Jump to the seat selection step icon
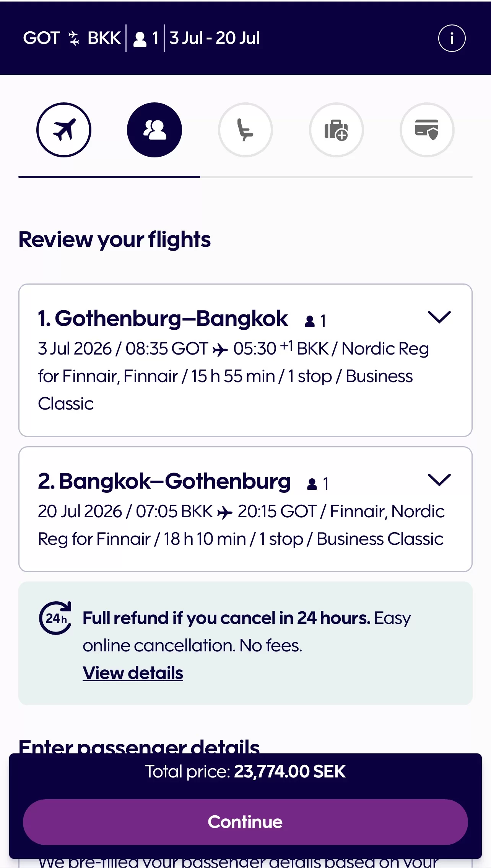The height and width of the screenshot is (868, 491). [x=245, y=130]
